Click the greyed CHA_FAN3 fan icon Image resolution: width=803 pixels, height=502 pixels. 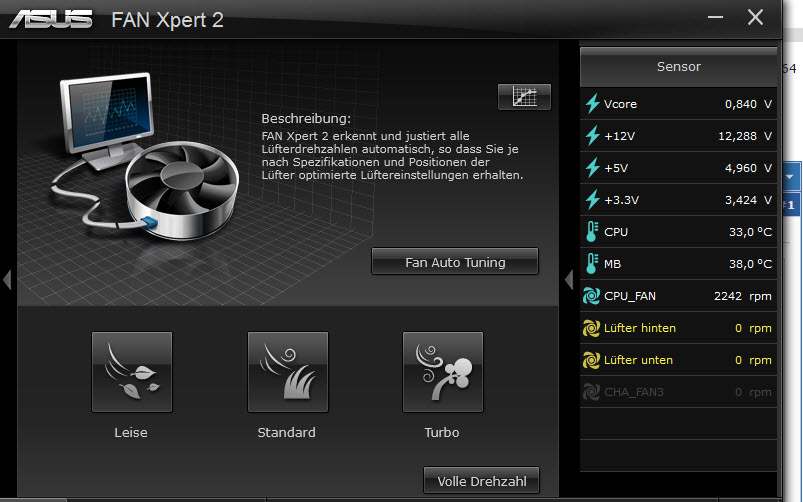[591, 392]
